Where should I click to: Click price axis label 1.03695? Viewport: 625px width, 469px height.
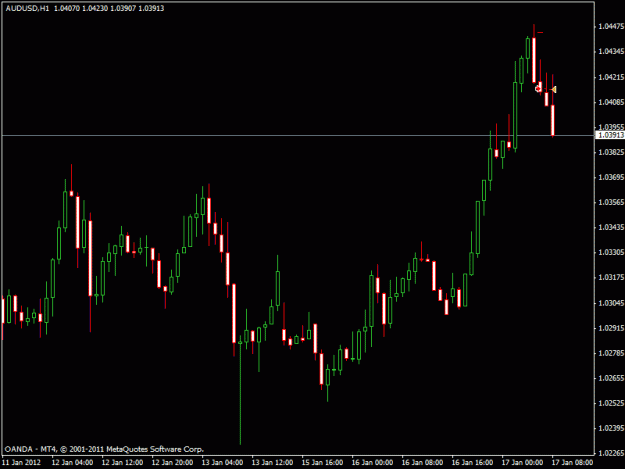611,177
